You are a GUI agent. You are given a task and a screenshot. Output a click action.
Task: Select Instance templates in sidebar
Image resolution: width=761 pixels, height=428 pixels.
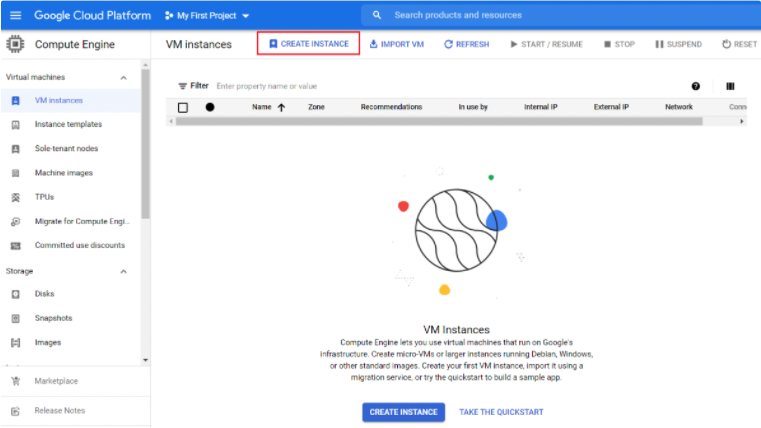68,124
